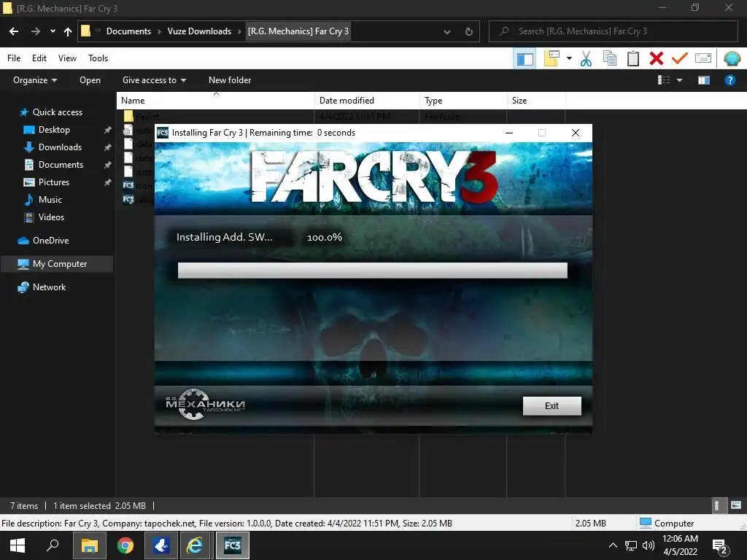Click the Copy icon in toolbar
747x560 pixels.
click(x=609, y=58)
